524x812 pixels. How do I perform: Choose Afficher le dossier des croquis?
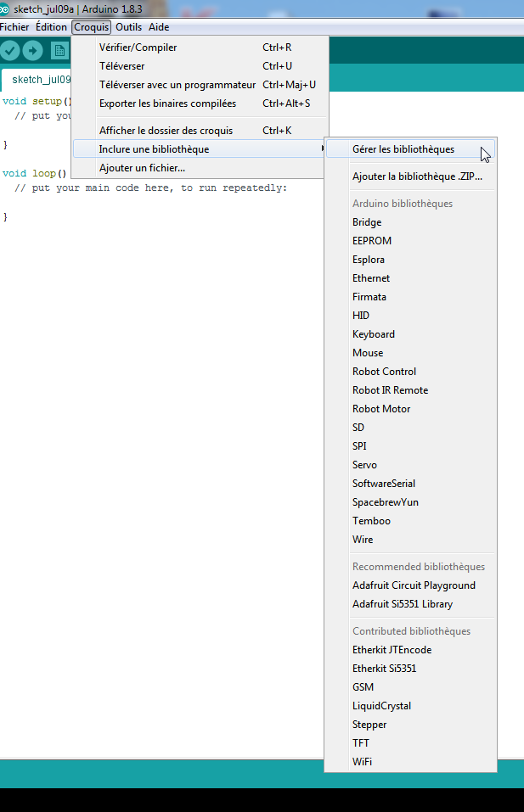click(x=200, y=131)
